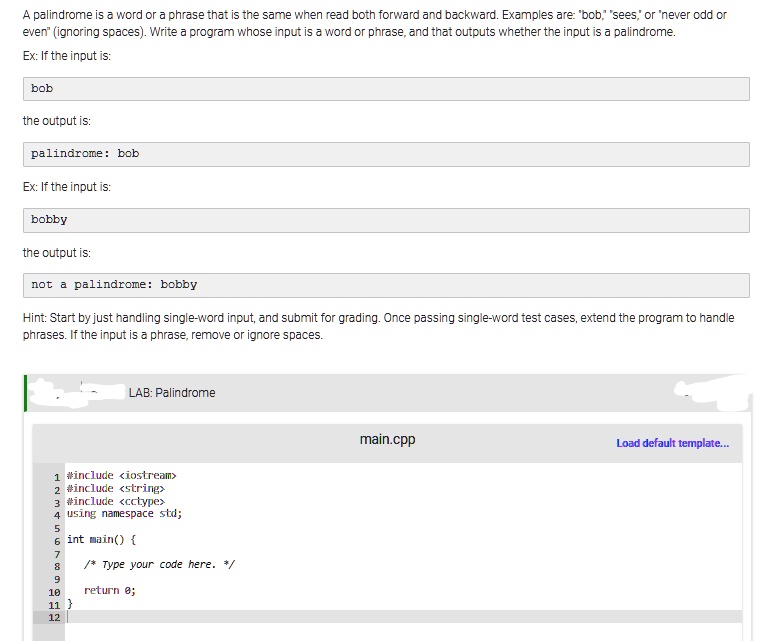771x641 pixels.
Task: Click the 'palindrome: bob' output box
Action: 386,154
